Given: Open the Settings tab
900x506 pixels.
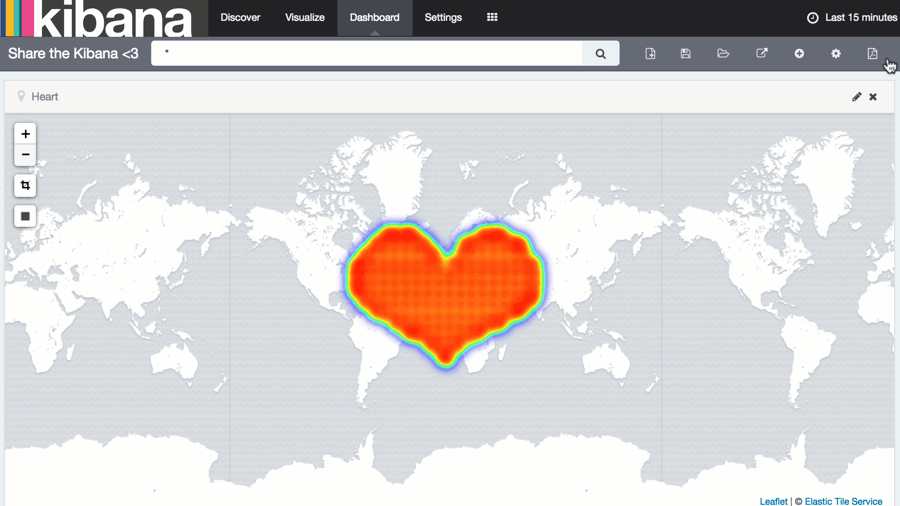Looking at the screenshot, I should click(443, 18).
